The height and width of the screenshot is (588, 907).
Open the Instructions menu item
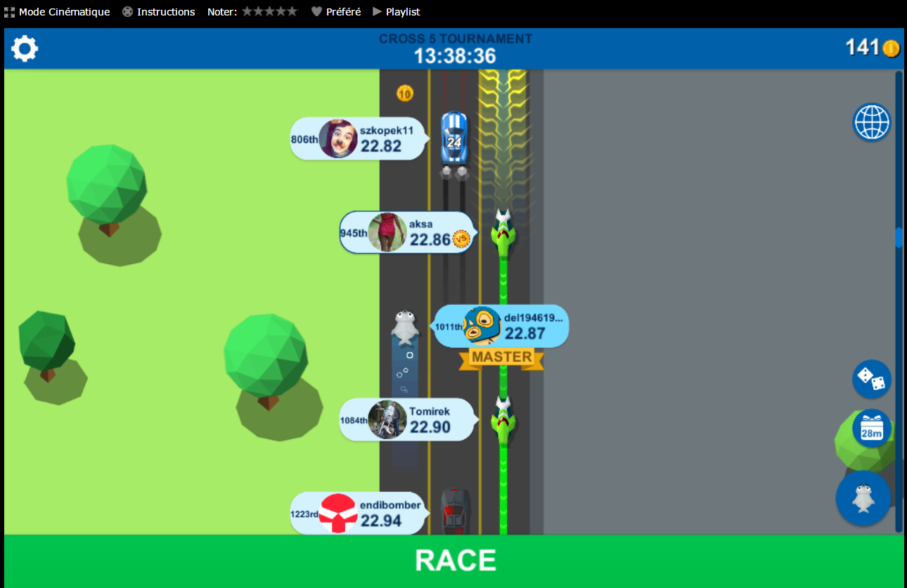[x=158, y=12]
